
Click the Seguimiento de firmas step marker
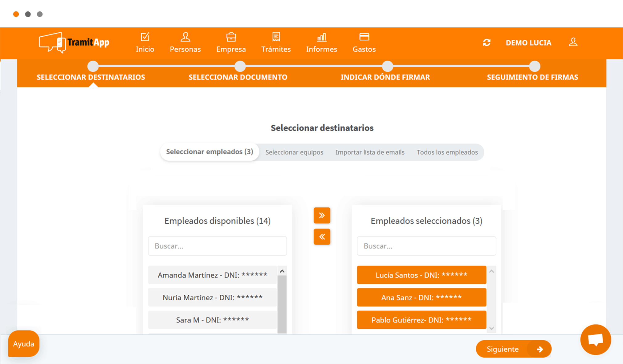(535, 66)
